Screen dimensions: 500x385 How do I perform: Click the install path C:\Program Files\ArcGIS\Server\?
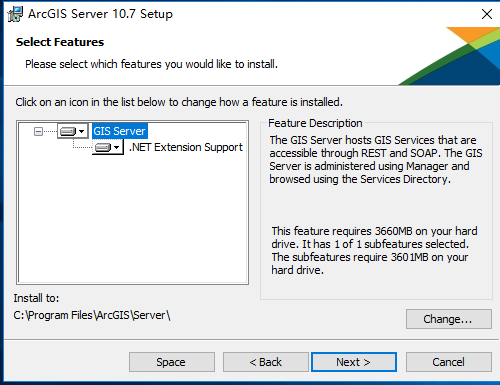point(92,315)
